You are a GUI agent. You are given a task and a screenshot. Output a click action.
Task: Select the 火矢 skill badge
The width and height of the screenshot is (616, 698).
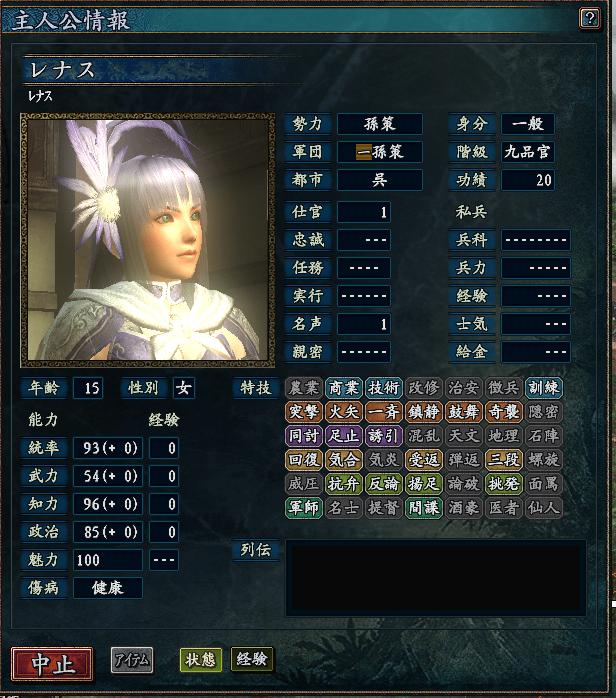point(344,412)
